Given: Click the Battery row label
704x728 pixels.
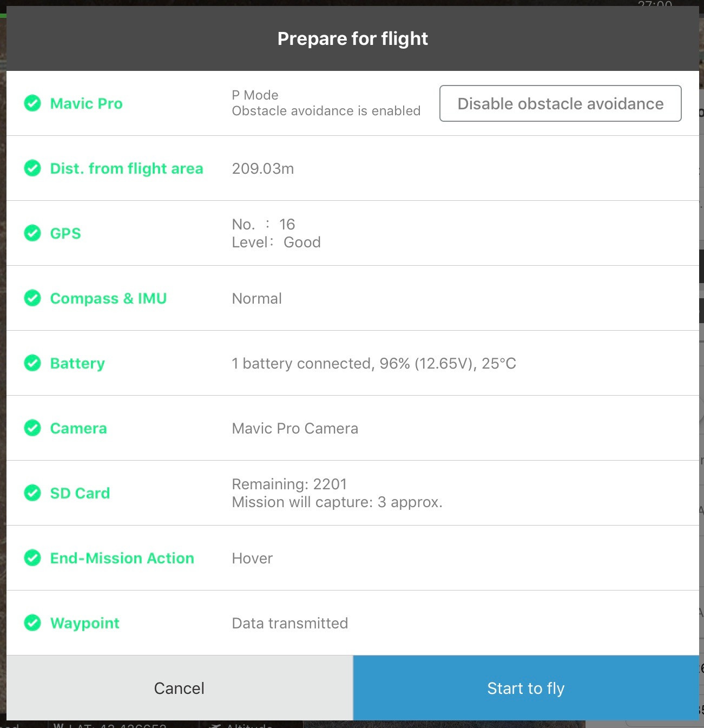Looking at the screenshot, I should click(x=77, y=363).
